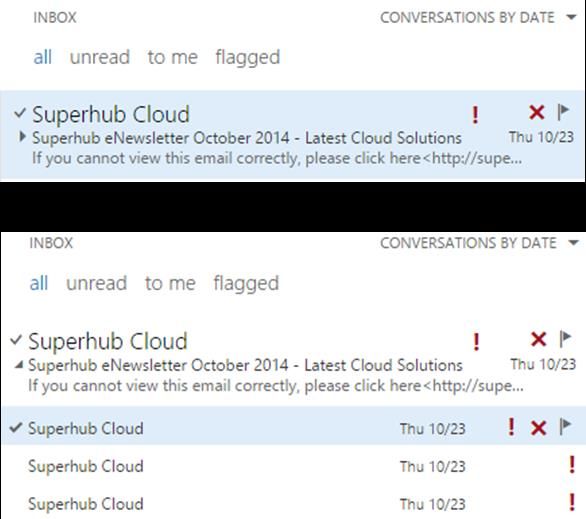
Task: Flag the expanded conversation header in bottom inbox
Action: tap(565, 339)
